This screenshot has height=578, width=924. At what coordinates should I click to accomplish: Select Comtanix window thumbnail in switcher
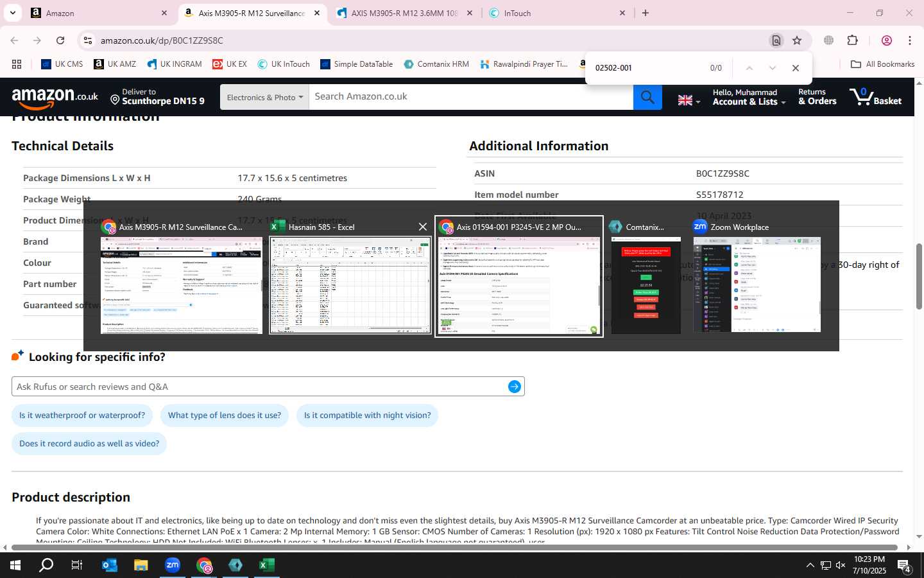646,277
